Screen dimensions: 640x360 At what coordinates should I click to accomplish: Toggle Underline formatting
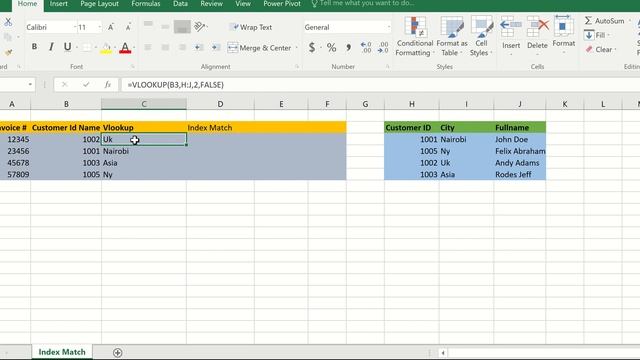(67, 47)
